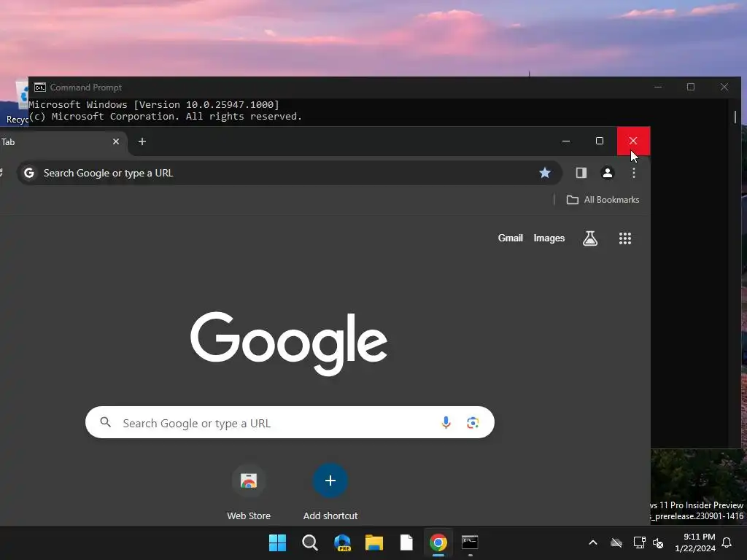The width and height of the screenshot is (747, 560).
Task: Open Gmail link on Google page
Action: pos(510,238)
